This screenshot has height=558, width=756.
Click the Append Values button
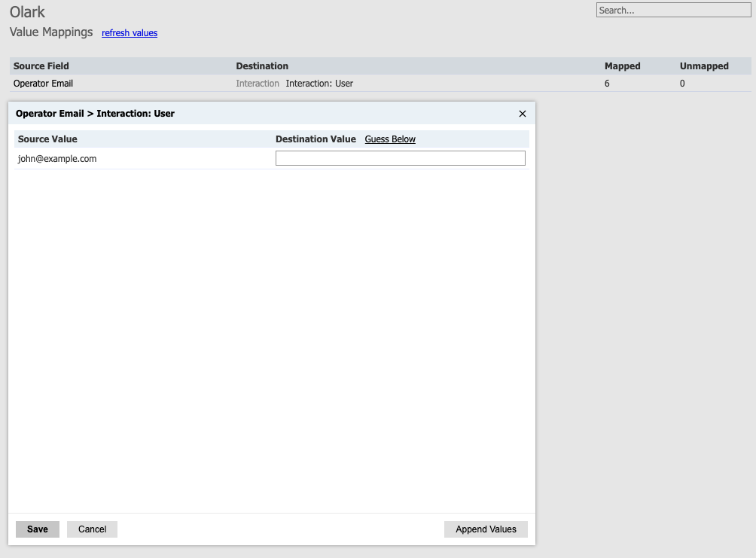(485, 529)
